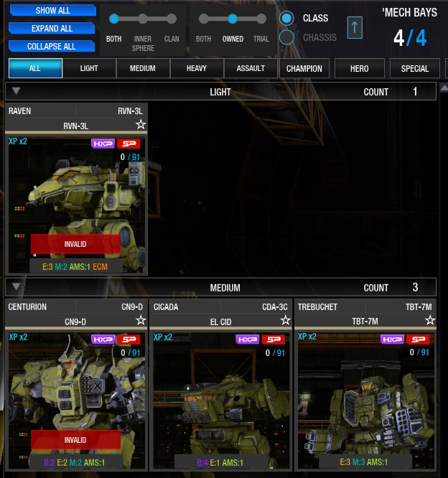Click the 4/4 'Mech Bays counter
This screenshot has width=448, height=478.
pyautogui.click(x=409, y=38)
